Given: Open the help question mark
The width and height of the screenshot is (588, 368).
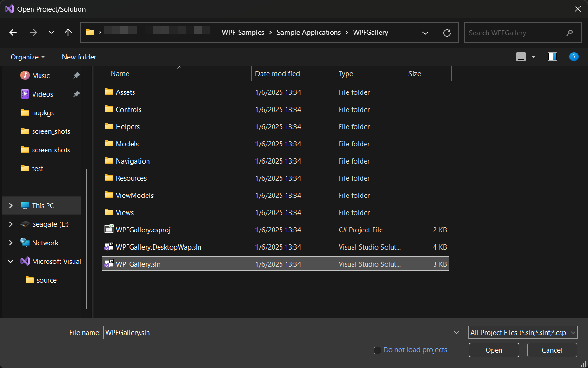Looking at the screenshot, I should (574, 57).
